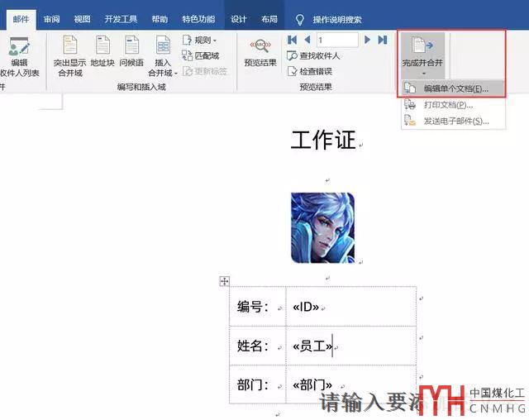
Task: Click the «部门» merge field
Action: tap(312, 385)
